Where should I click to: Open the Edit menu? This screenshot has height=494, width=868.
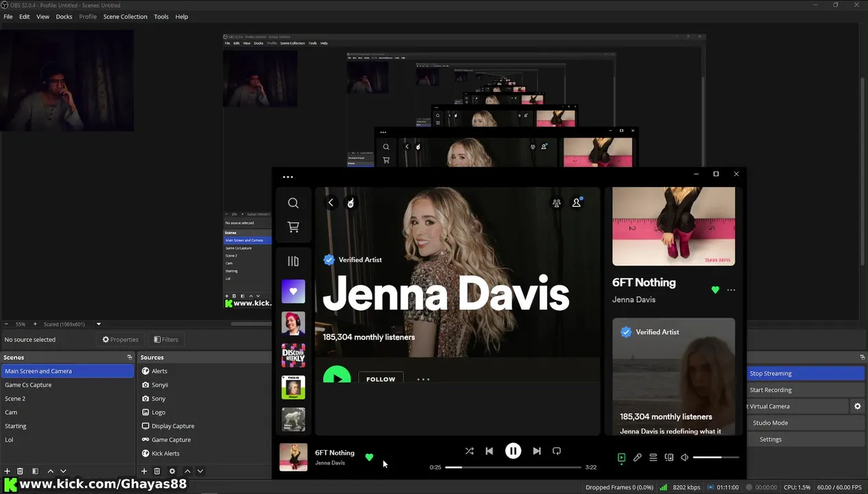click(24, 16)
